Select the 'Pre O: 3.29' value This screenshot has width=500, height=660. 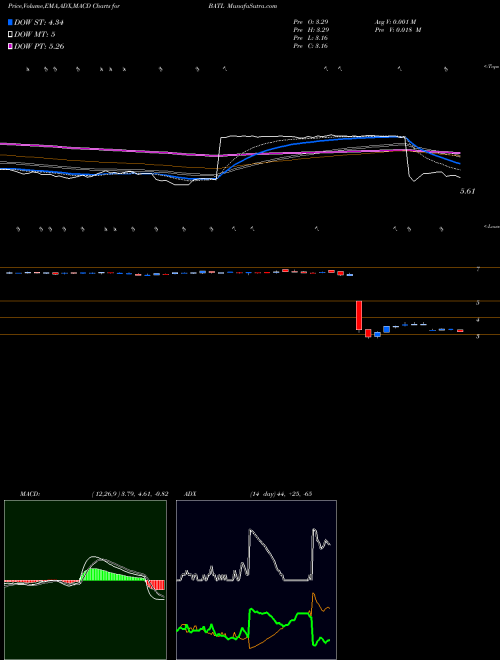pos(311,22)
